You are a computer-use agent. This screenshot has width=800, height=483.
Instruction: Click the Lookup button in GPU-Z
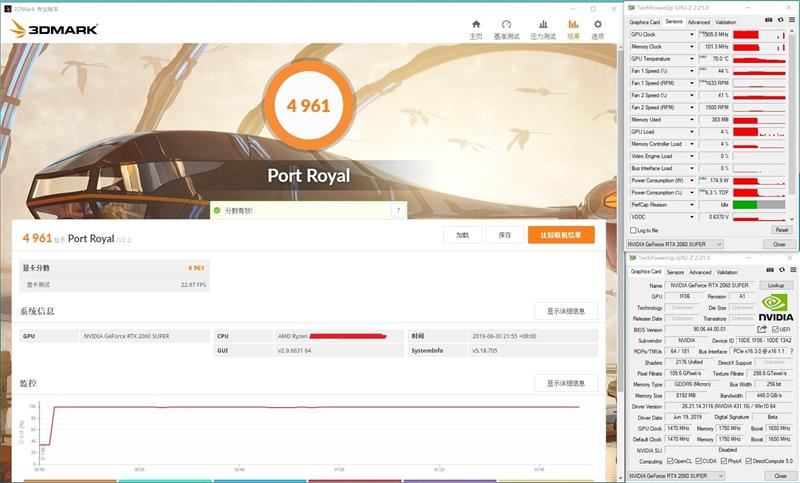[x=776, y=286]
